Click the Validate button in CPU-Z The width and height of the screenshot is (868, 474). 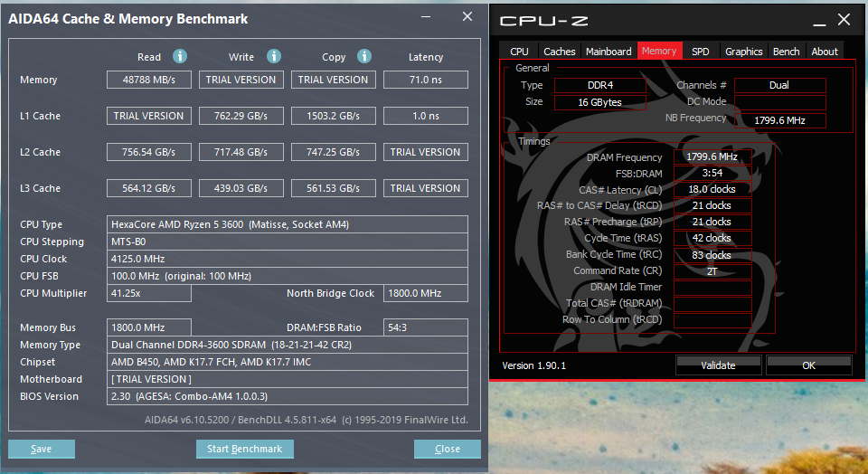pyautogui.click(x=718, y=365)
